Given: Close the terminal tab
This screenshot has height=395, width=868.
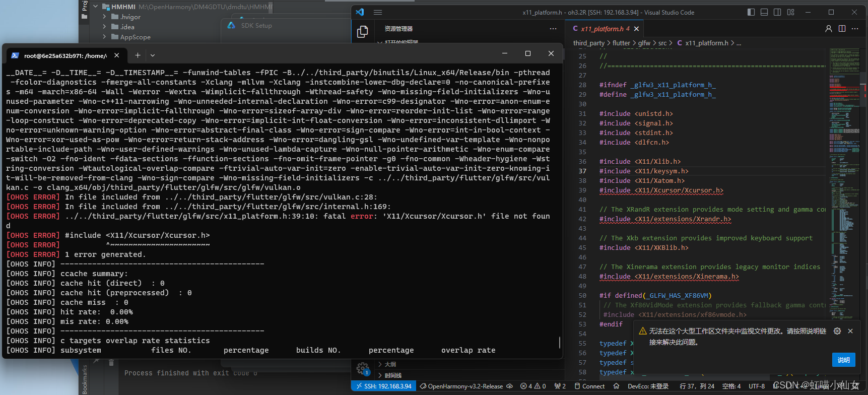Looking at the screenshot, I should click(x=117, y=55).
